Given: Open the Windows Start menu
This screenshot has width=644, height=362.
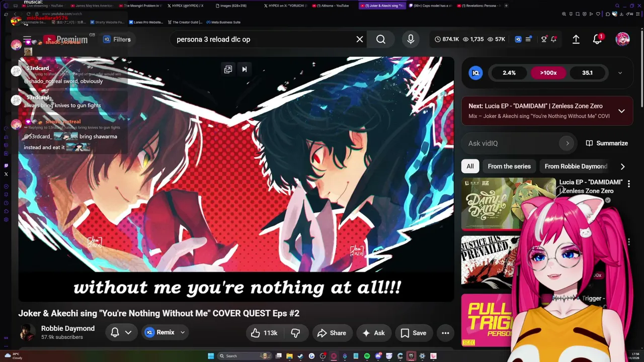Looking at the screenshot, I should pyautogui.click(x=211, y=356).
